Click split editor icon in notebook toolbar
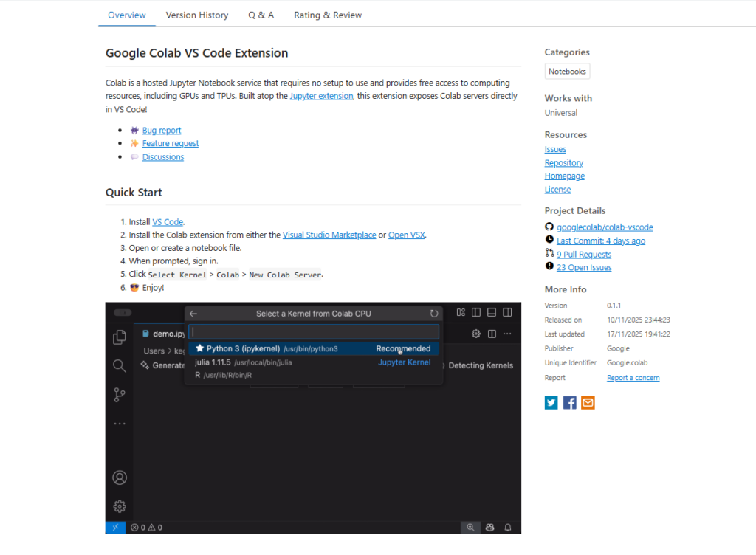 [492, 334]
